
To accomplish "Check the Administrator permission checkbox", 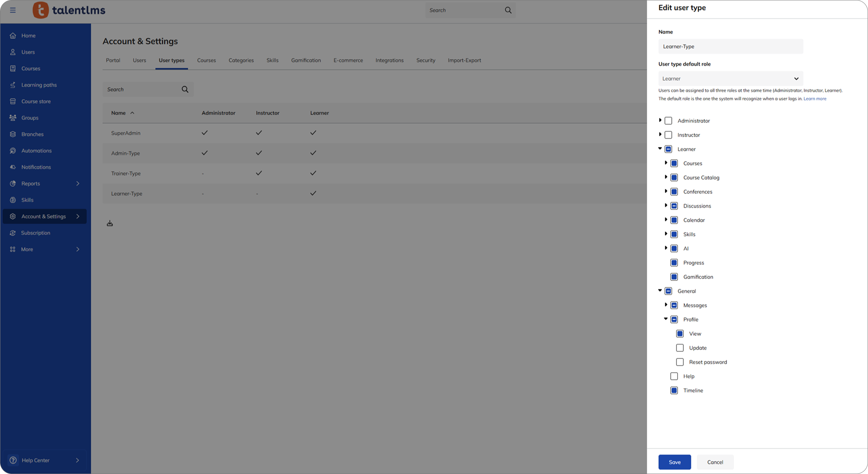I will pyautogui.click(x=668, y=120).
